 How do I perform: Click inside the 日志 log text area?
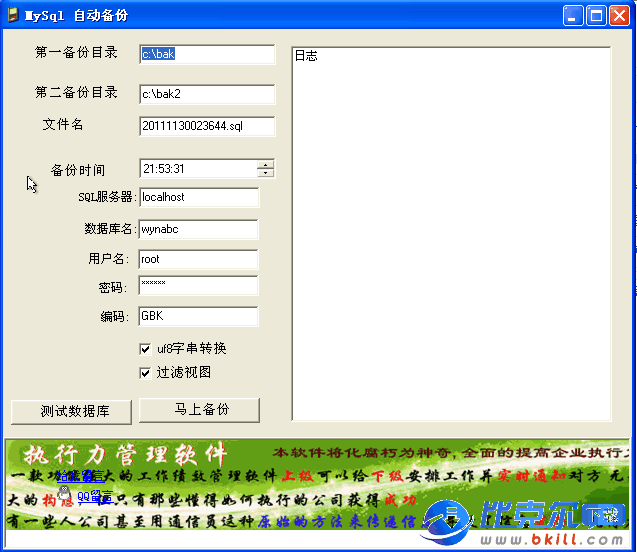tap(451, 234)
